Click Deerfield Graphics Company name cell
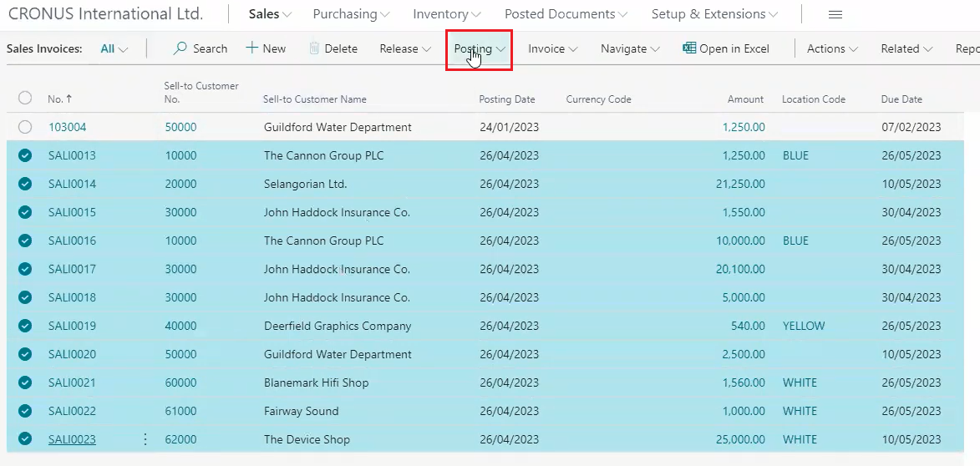The width and height of the screenshot is (980, 466). click(x=338, y=326)
